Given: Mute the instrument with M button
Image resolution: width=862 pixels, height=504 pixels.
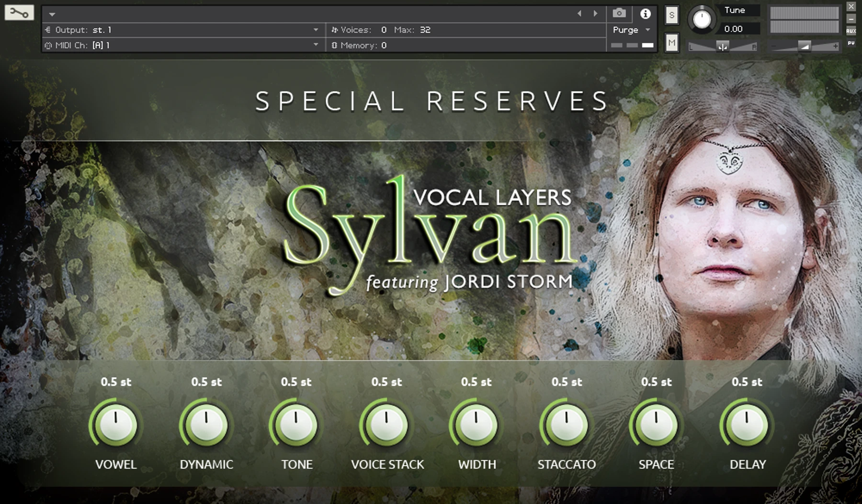Looking at the screenshot, I should pos(671,43).
